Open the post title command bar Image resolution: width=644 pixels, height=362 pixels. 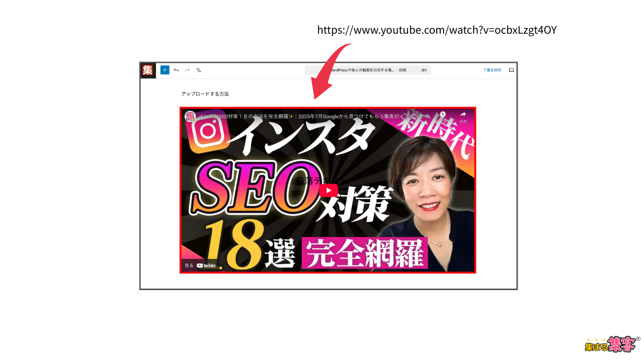[x=367, y=70]
